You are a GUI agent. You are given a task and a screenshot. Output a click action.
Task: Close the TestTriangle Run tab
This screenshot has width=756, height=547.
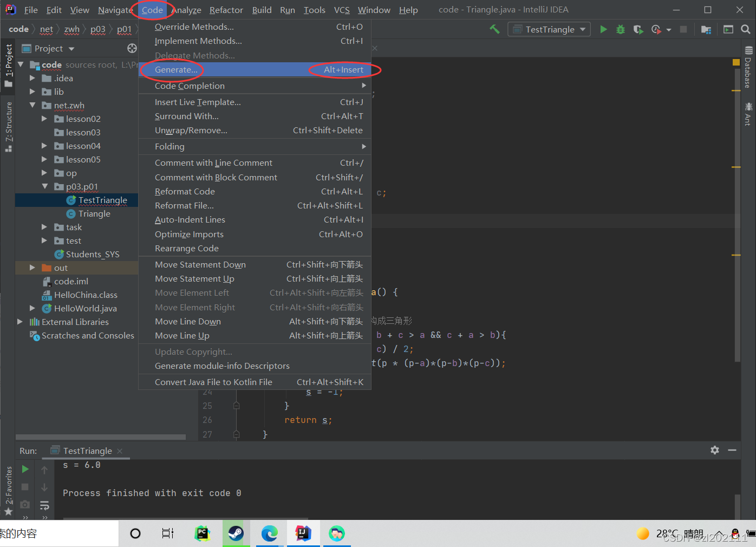tap(120, 451)
